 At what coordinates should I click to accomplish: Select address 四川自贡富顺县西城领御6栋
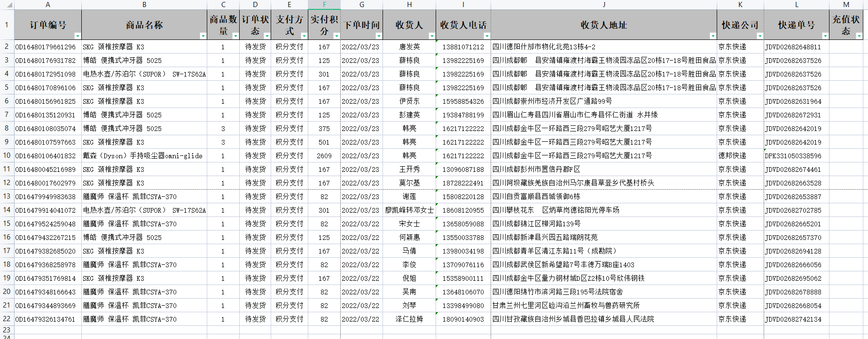[x=604, y=197]
